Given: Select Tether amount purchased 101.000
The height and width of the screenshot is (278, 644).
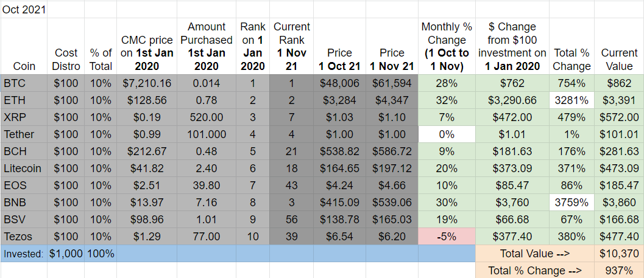Looking at the screenshot, I should [207, 134].
